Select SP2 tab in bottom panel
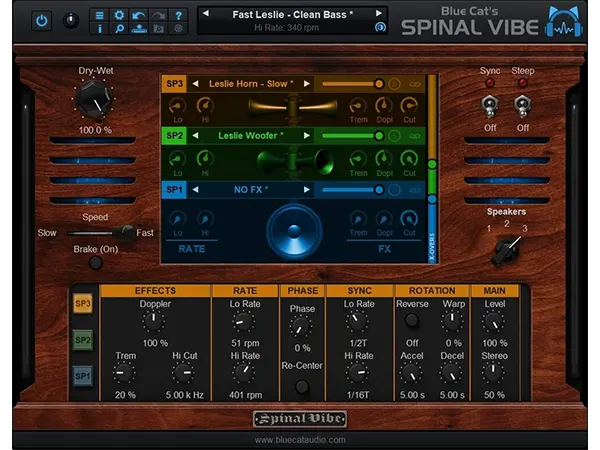600x450 pixels. coord(83,340)
